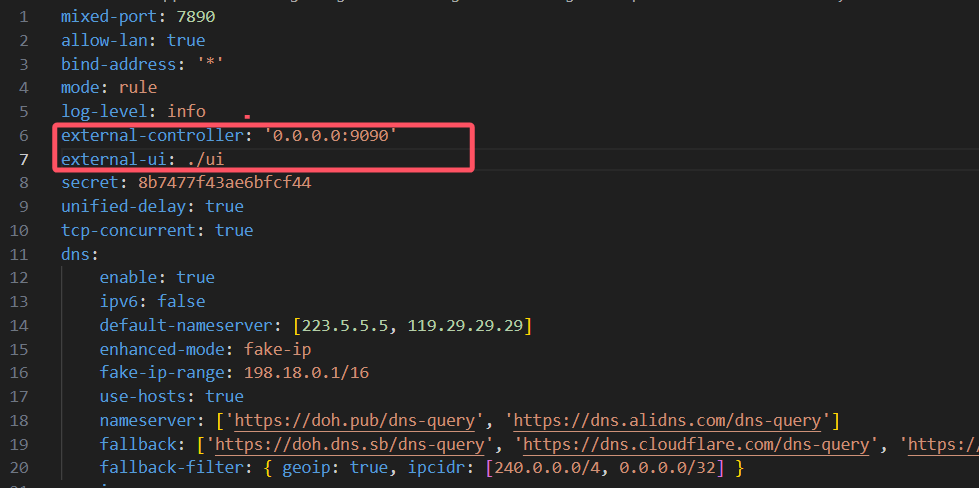Click the log-level info value
979x488 pixels.
187,111
